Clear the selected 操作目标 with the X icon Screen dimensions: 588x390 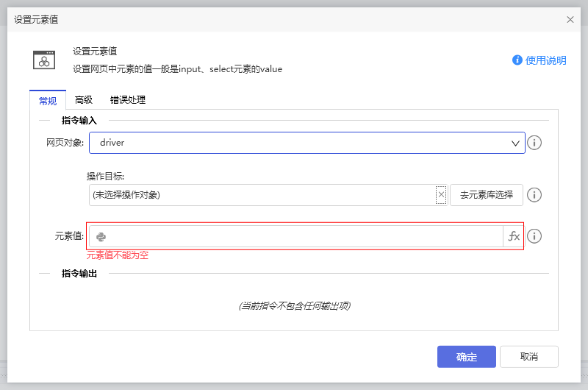pos(441,195)
